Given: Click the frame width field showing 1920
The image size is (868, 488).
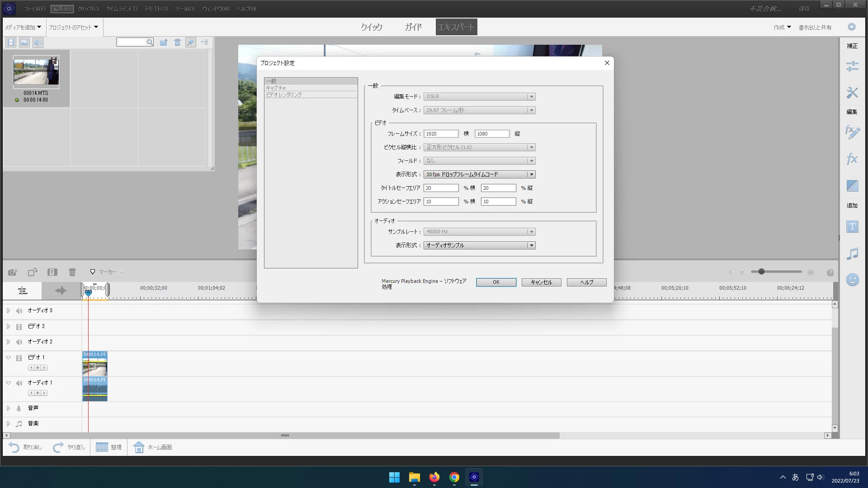Looking at the screenshot, I should [441, 134].
